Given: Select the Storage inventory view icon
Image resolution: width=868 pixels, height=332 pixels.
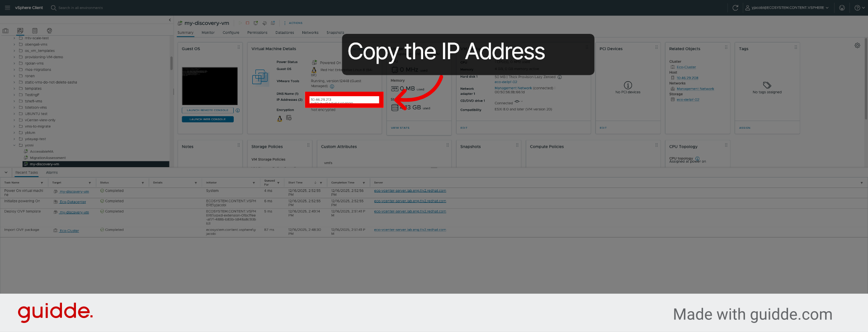Looking at the screenshot, I should coord(35,31).
